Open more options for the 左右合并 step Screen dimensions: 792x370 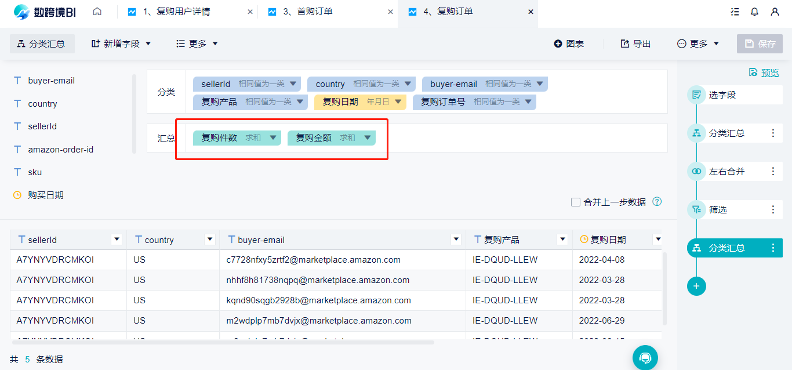(773, 171)
